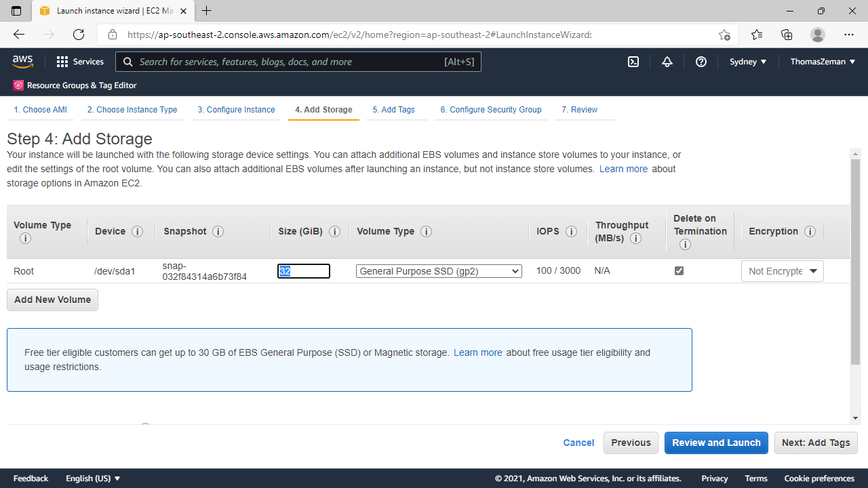Add page to favorites star icon
Image resolution: width=868 pixels, height=488 pixels.
coord(724,35)
